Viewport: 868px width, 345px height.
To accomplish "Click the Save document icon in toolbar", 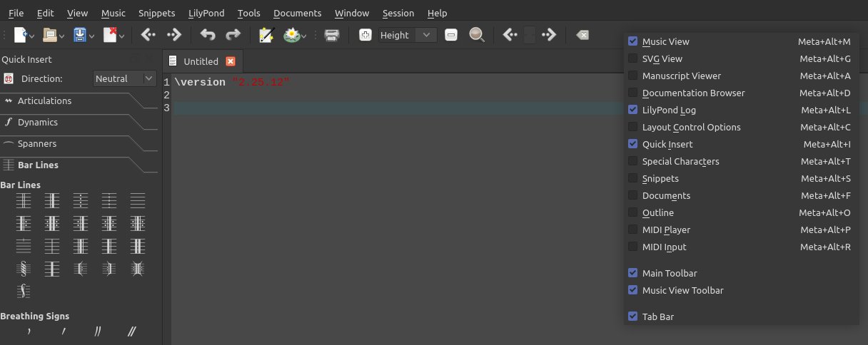I will coord(80,35).
